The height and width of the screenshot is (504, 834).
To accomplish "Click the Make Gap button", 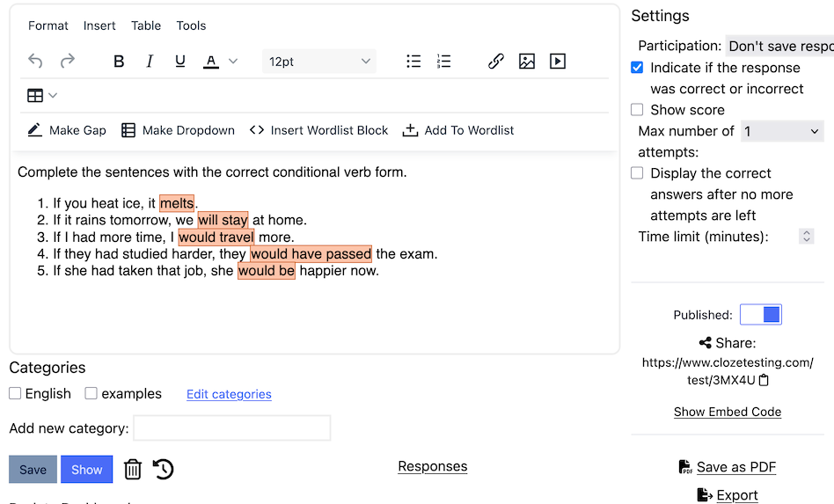I will 67,130.
